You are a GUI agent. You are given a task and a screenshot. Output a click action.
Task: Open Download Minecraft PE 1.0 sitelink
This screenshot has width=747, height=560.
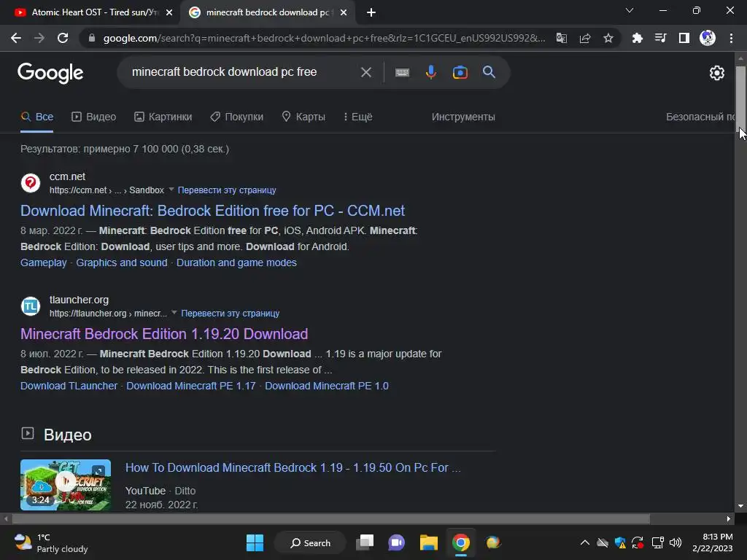click(x=326, y=386)
